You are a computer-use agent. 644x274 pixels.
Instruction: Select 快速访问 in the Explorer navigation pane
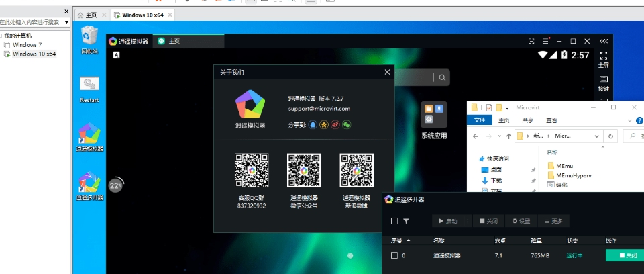494,158
